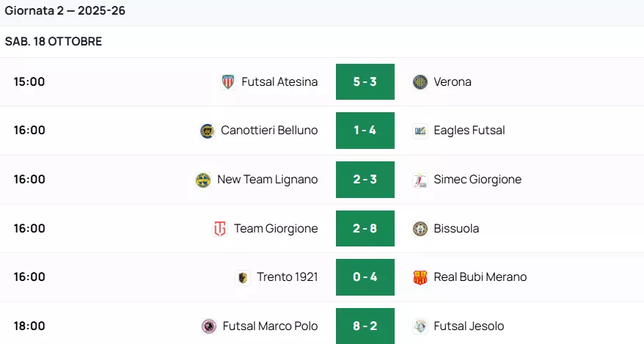
Task: Open the Futsal Atesina team name
Action: point(279,82)
